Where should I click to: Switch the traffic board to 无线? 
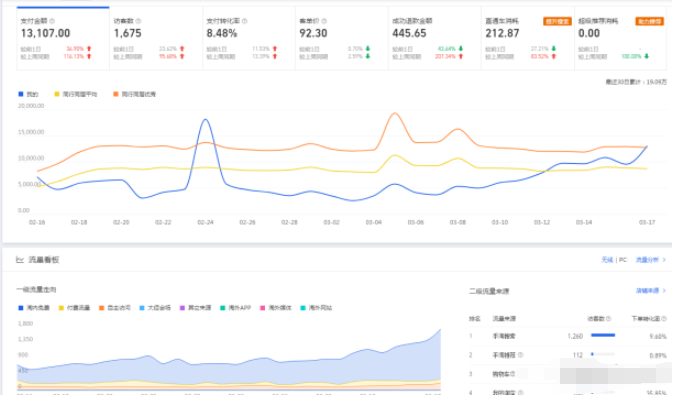pyautogui.click(x=607, y=260)
